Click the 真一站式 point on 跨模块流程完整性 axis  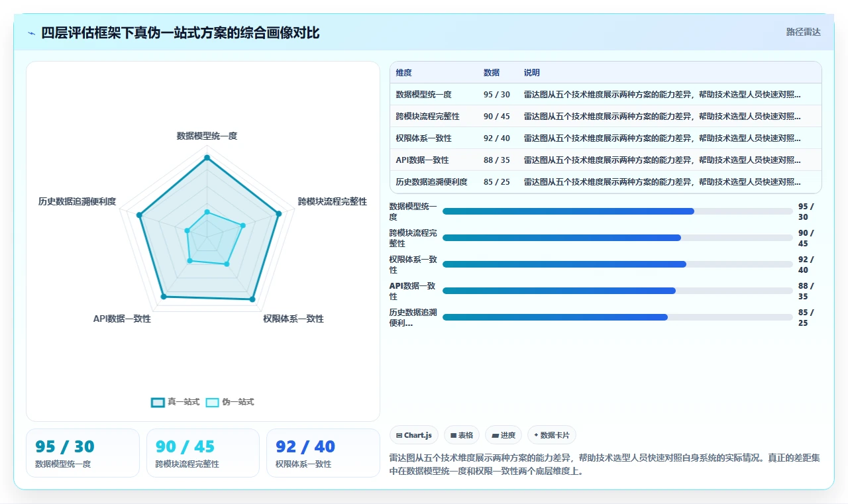click(x=279, y=213)
